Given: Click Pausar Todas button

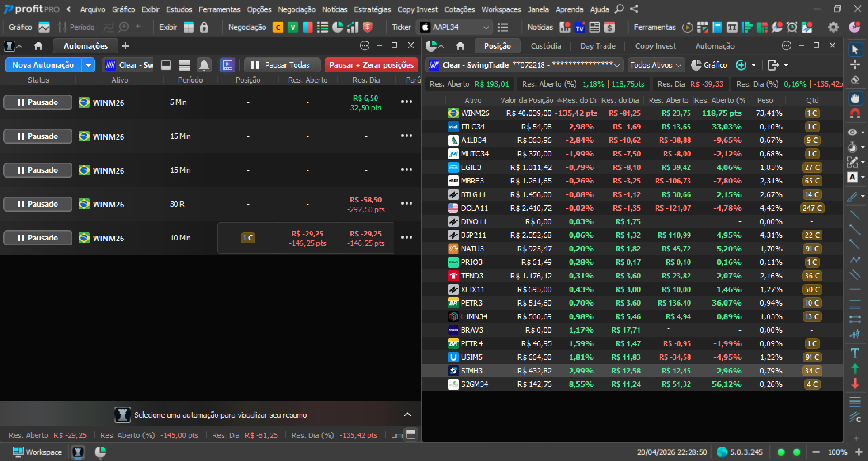Looking at the screenshot, I should (282, 65).
